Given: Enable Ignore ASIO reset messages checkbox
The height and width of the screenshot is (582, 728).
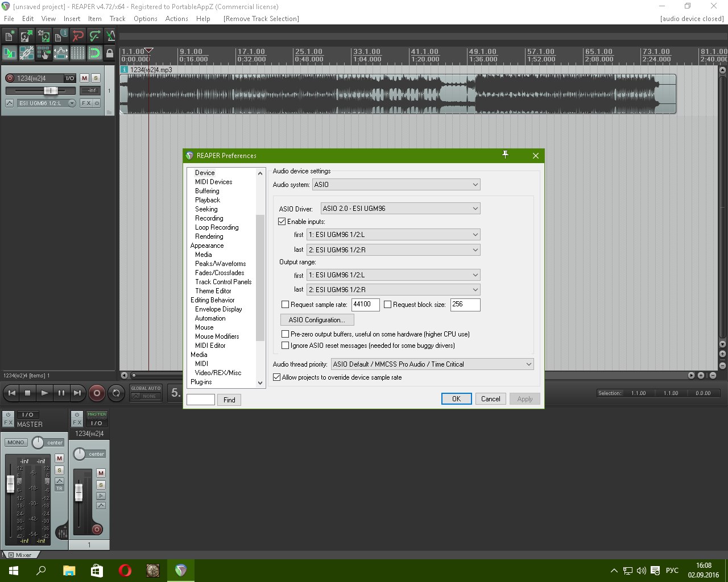Looking at the screenshot, I should coord(286,346).
